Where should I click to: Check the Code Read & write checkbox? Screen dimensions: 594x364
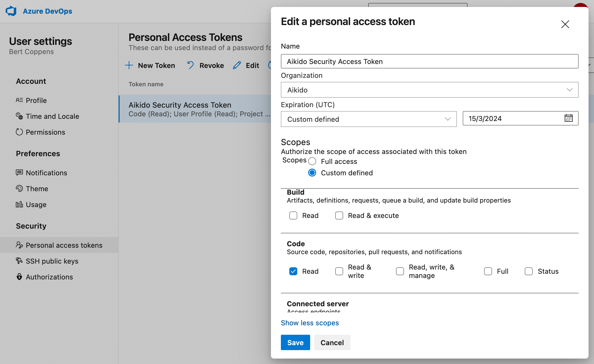click(x=339, y=271)
